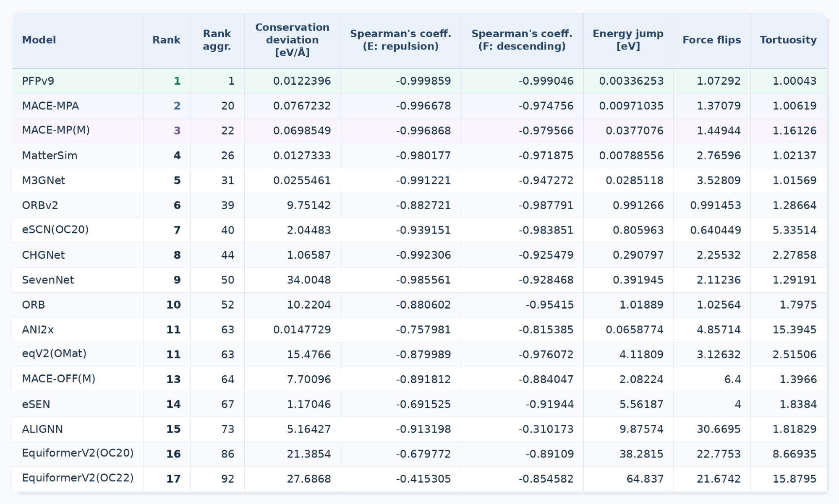This screenshot has width=839, height=504.
Task: Select the PFPv9 model name
Action: 38,81
